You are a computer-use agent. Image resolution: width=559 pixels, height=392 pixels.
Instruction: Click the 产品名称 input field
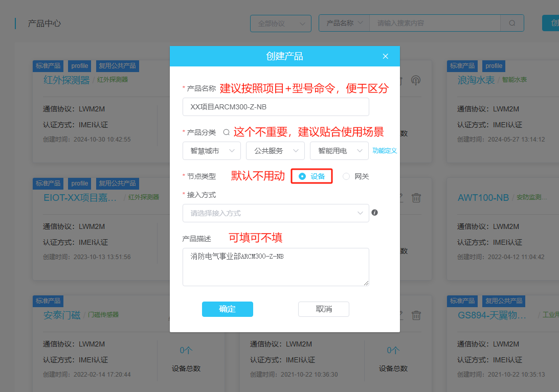[x=275, y=107]
